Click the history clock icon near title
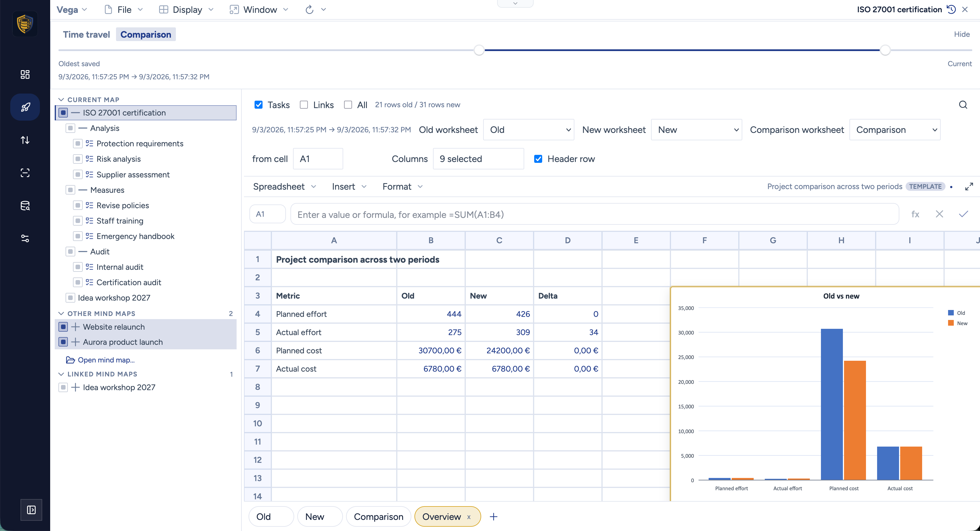Viewport: 980px width, 531px height. 951,9
